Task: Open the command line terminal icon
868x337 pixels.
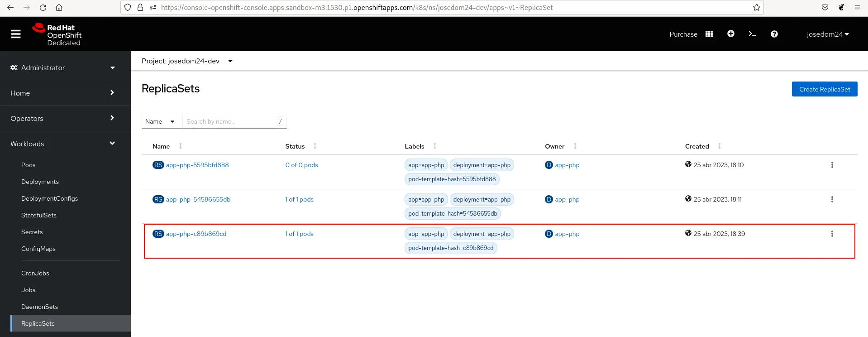Action: click(x=753, y=34)
